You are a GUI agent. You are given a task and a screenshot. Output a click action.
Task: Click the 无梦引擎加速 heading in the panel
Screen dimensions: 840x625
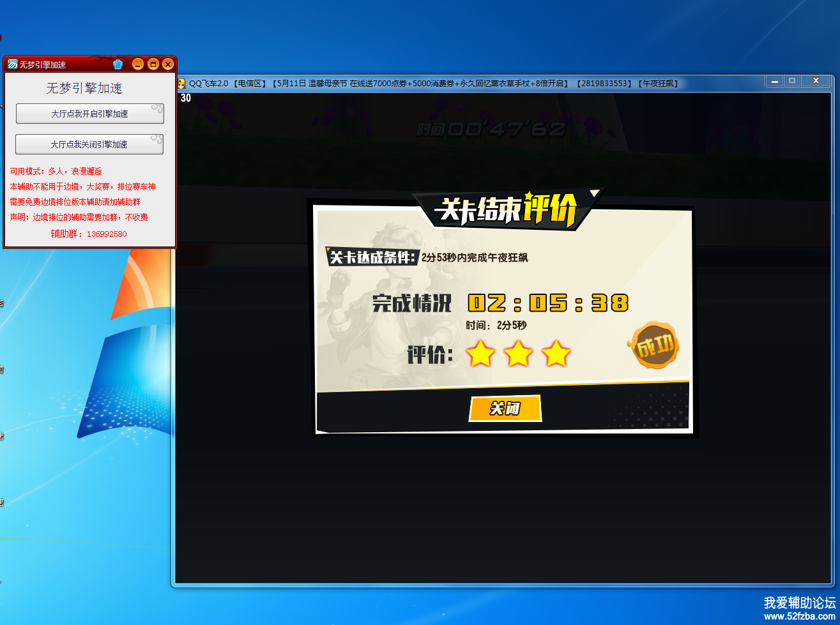[84, 88]
